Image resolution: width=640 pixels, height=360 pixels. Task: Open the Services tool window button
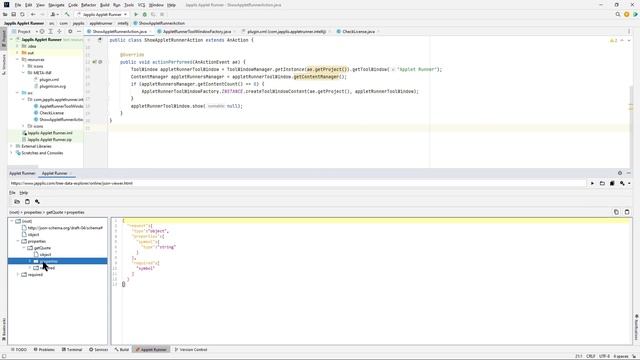tap(98, 350)
